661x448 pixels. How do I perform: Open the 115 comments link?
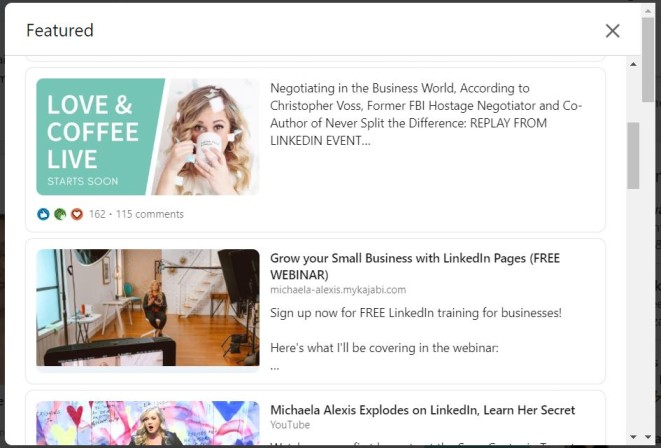tap(150, 214)
